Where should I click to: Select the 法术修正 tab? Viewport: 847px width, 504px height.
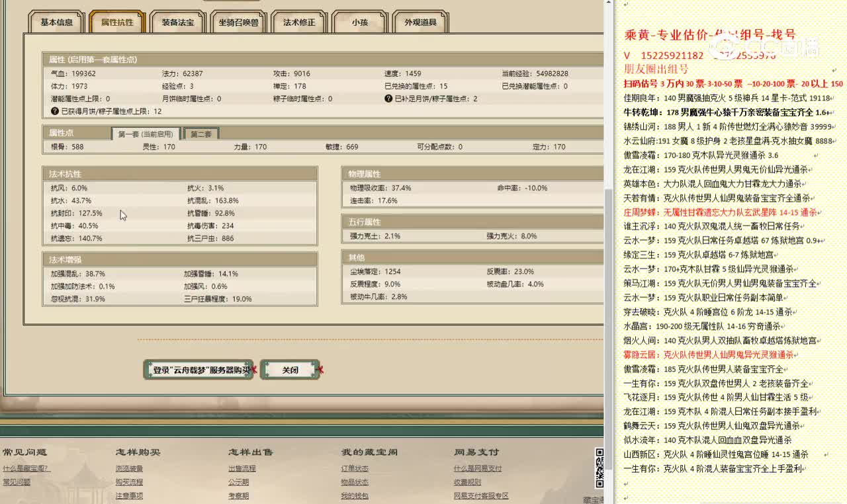pyautogui.click(x=299, y=22)
